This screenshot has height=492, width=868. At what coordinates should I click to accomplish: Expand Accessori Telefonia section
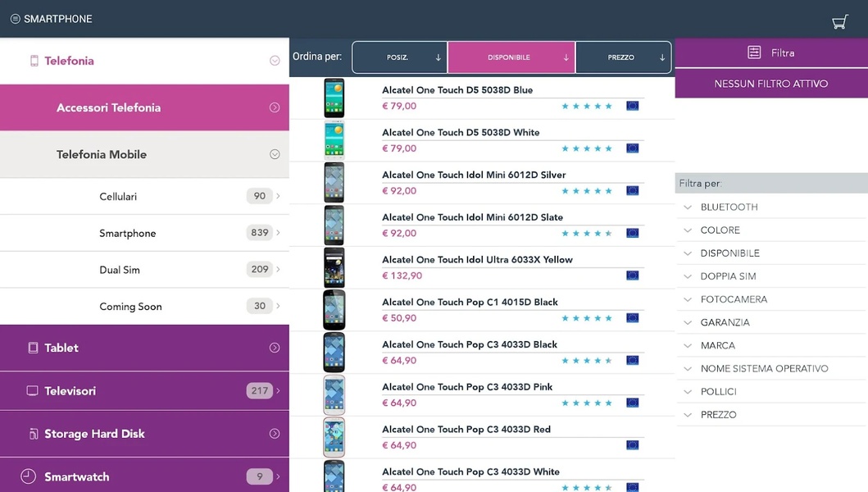pyautogui.click(x=275, y=107)
